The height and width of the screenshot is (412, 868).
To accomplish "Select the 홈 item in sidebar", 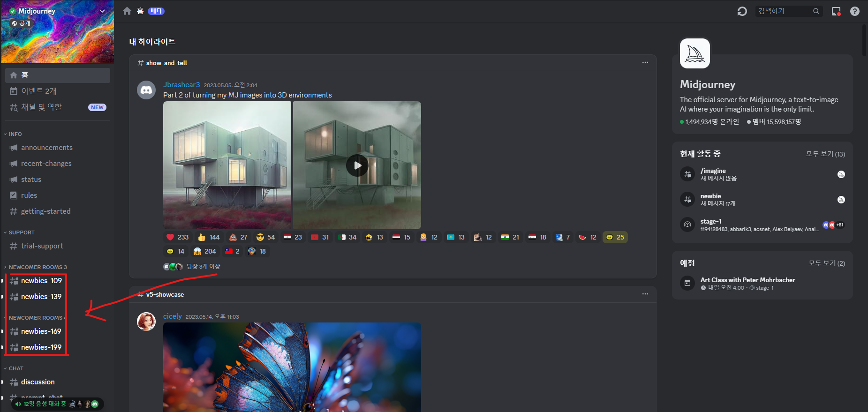I will [x=58, y=75].
